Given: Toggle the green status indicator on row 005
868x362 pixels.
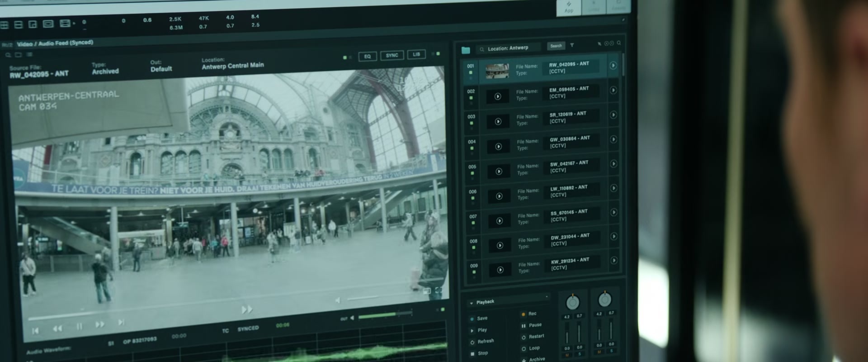Looking at the screenshot, I should pyautogui.click(x=472, y=173).
